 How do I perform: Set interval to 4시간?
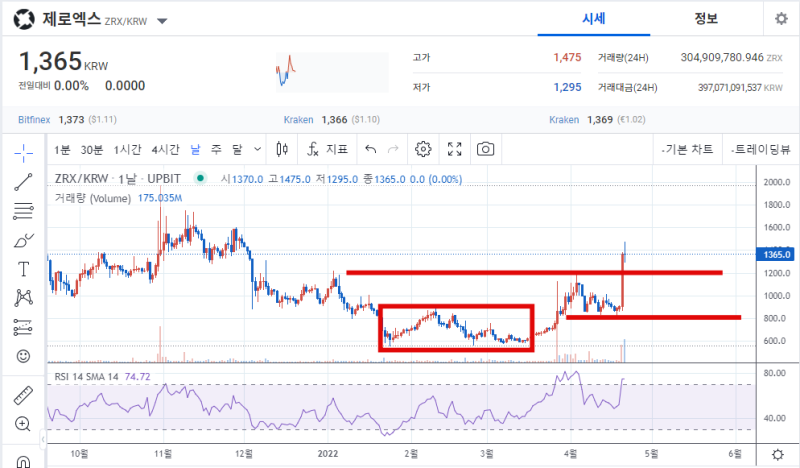pos(165,150)
